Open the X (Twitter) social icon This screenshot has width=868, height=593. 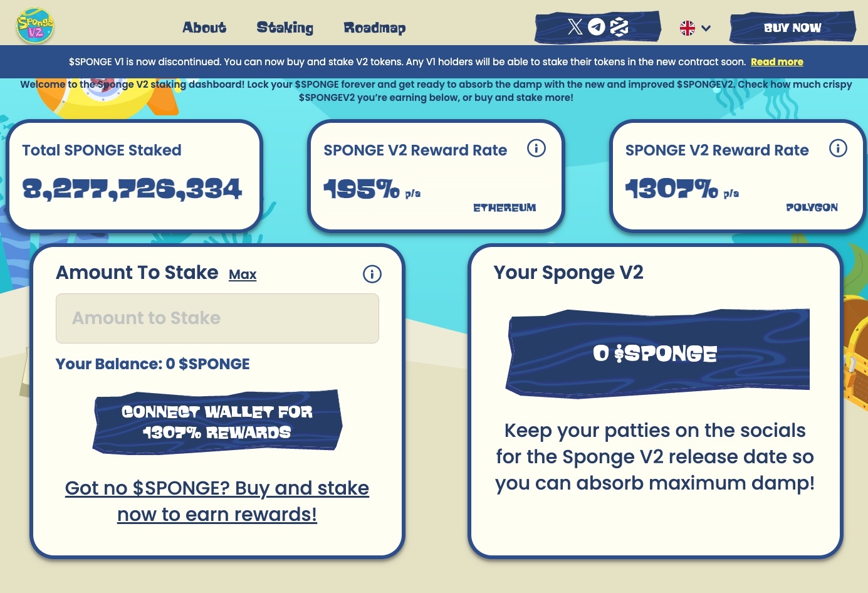[x=575, y=26]
